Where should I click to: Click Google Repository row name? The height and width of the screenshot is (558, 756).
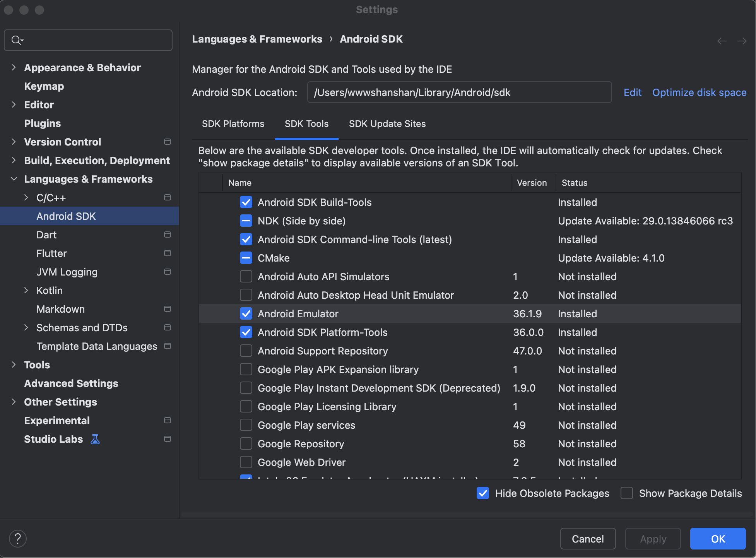[x=301, y=444]
